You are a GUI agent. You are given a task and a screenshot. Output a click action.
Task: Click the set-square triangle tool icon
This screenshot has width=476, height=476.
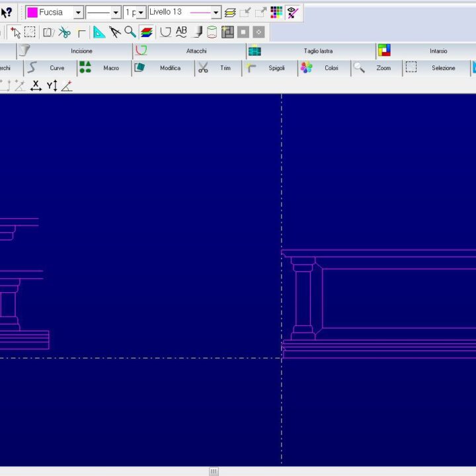tap(99, 32)
